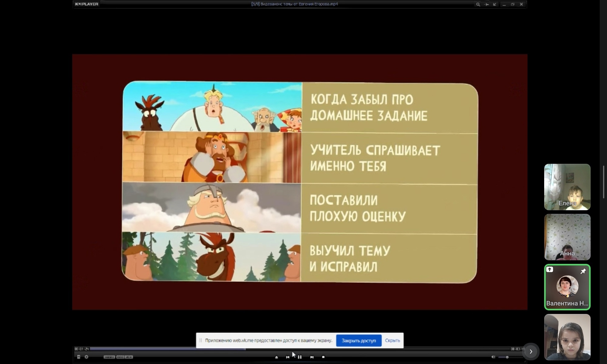607x364 pixels.
Task: Click the 'Поставили плохую оценку' caption
Action: (358, 208)
